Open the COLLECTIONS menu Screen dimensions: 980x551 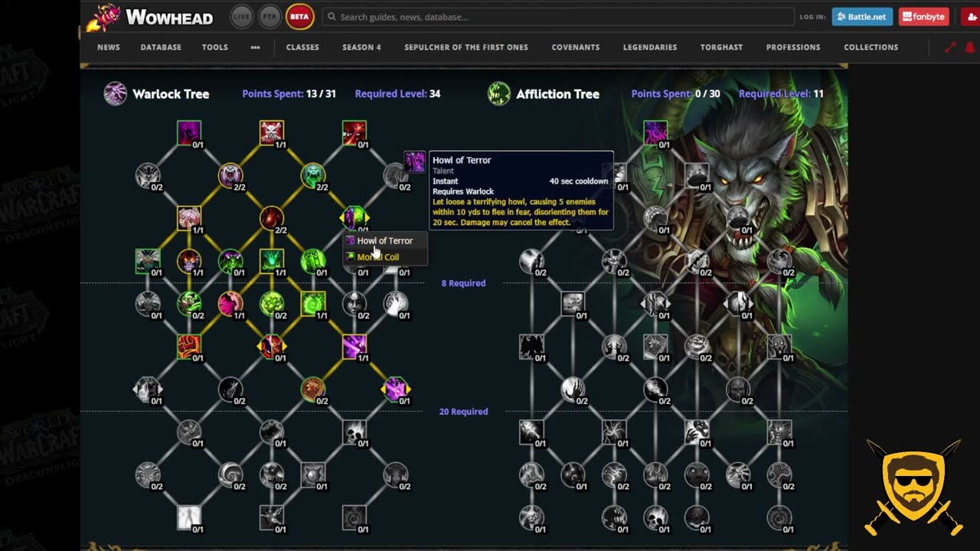coord(871,47)
